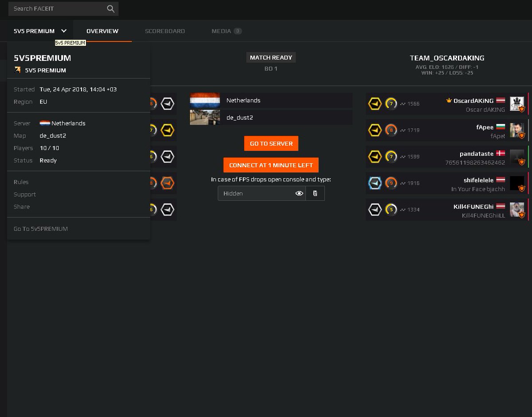
Task: Click pandataste's yellow membership hexagon icon
Action: click(375, 157)
